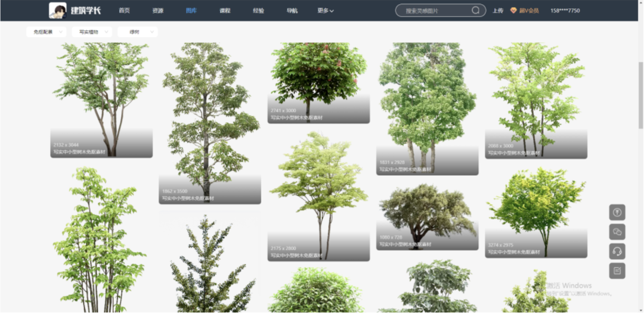644x314 pixels.
Task: Open the 资源 nav item
Action: coord(157,11)
